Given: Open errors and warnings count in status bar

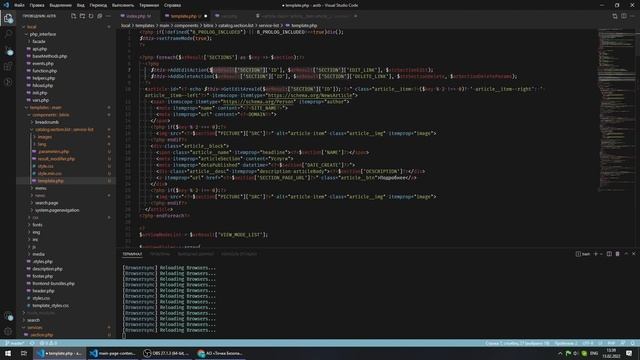Looking at the screenshot, I should point(49,343).
